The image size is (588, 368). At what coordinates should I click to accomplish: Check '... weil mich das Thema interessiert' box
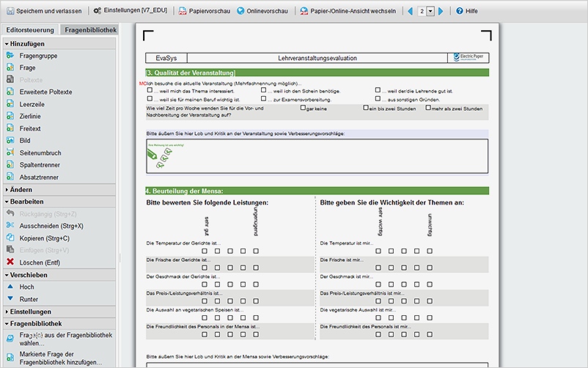(150, 90)
